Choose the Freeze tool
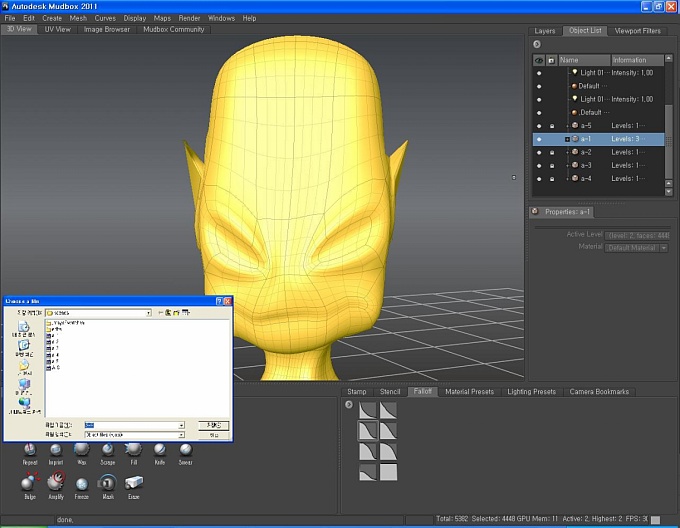The image size is (680, 528). point(82,483)
